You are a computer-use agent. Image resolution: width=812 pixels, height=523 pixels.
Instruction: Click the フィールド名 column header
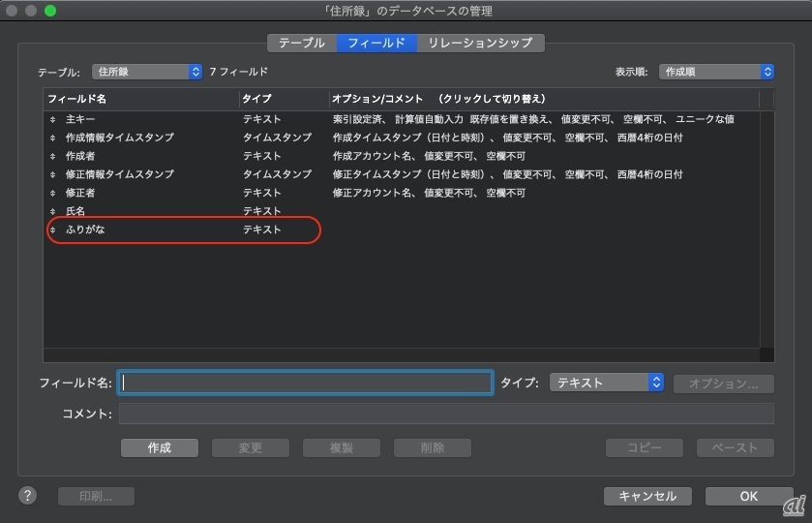141,99
